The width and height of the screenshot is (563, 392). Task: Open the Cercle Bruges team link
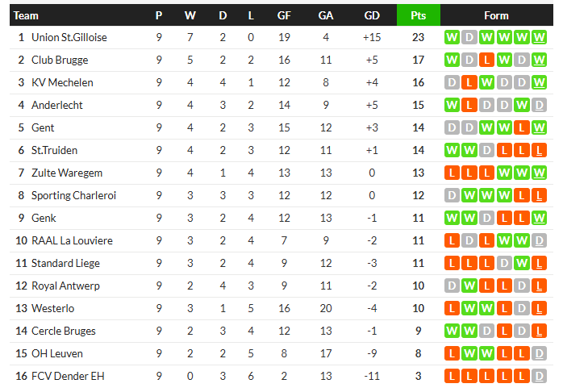[x=63, y=331]
